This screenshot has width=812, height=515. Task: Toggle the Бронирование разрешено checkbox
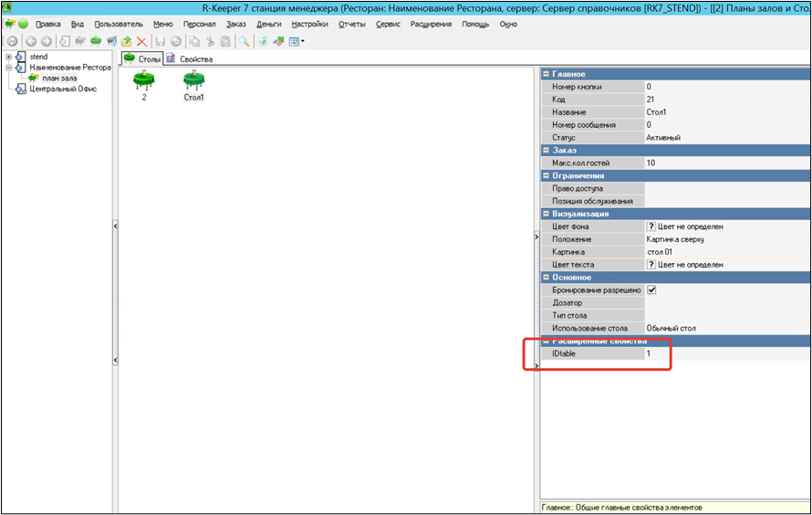651,289
